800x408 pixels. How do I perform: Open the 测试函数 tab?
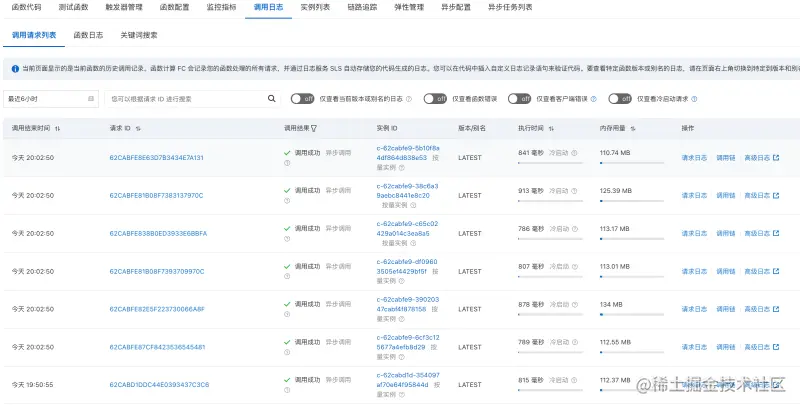tap(73, 7)
